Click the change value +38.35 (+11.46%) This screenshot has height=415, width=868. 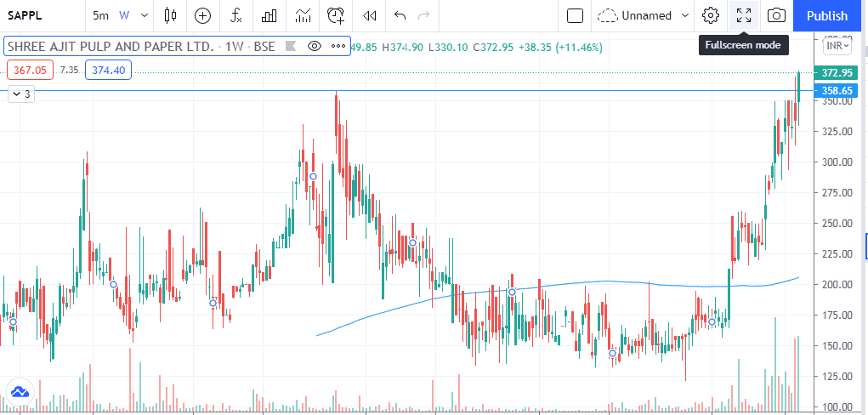click(x=560, y=47)
